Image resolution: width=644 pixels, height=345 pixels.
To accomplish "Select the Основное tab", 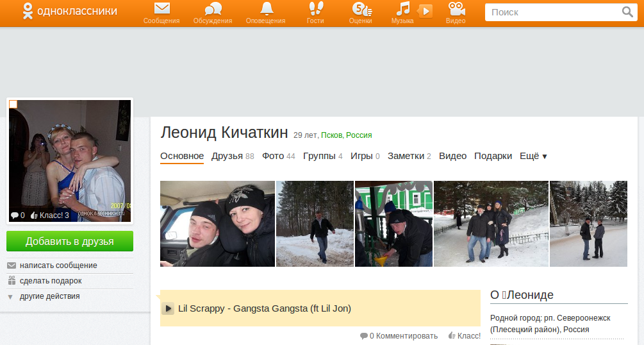I will pos(182,156).
